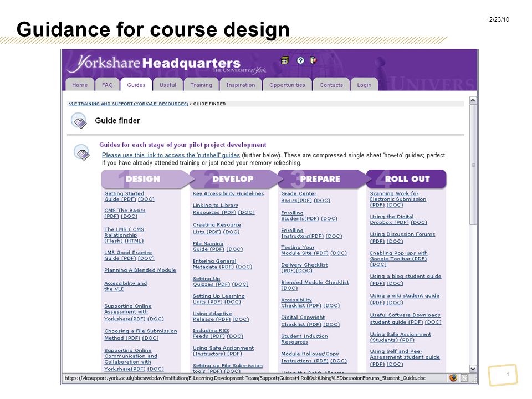Screen dimensions: 532x399
Task: Follow VLE Training and Support breadcrumb link
Action: 128,104
